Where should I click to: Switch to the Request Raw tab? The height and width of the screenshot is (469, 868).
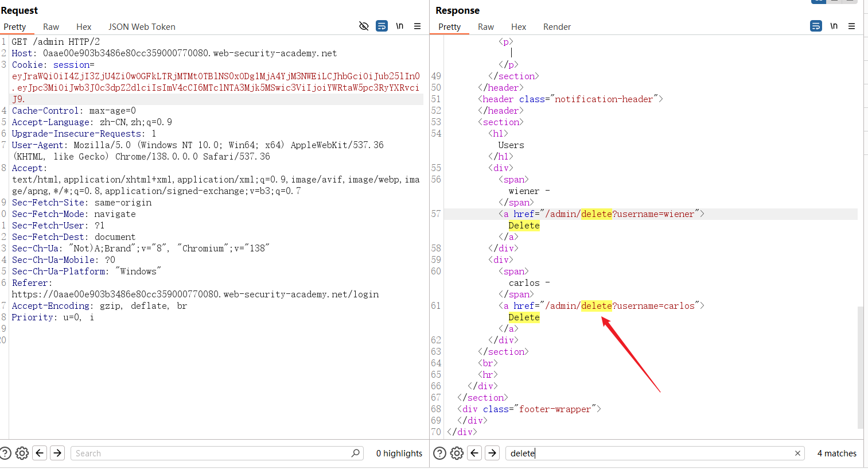pyautogui.click(x=51, y=27)
